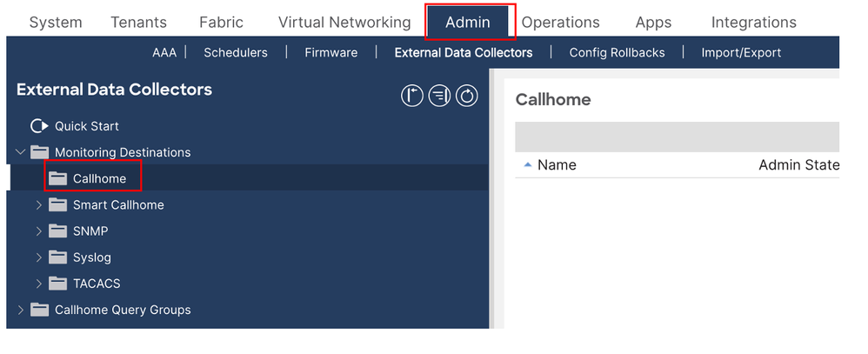Expand the TACACS tree node

tap(39, 284)
